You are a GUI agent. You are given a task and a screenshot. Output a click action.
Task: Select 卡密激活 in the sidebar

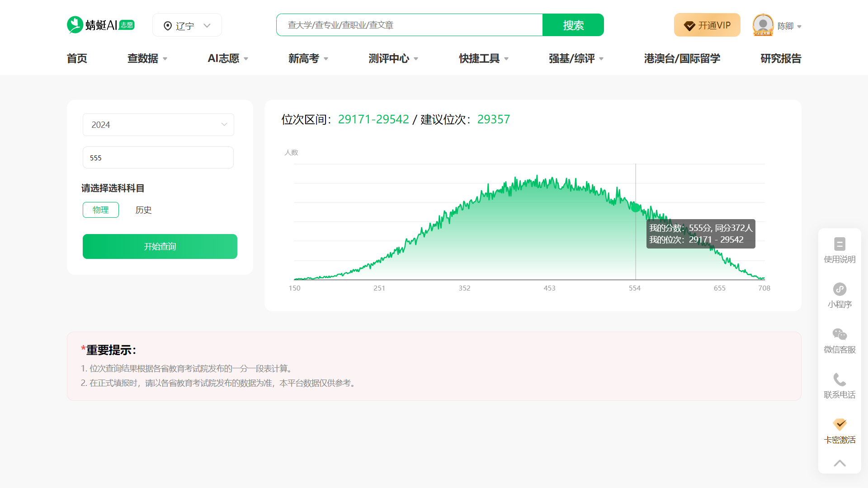click(x=840, y=425)
